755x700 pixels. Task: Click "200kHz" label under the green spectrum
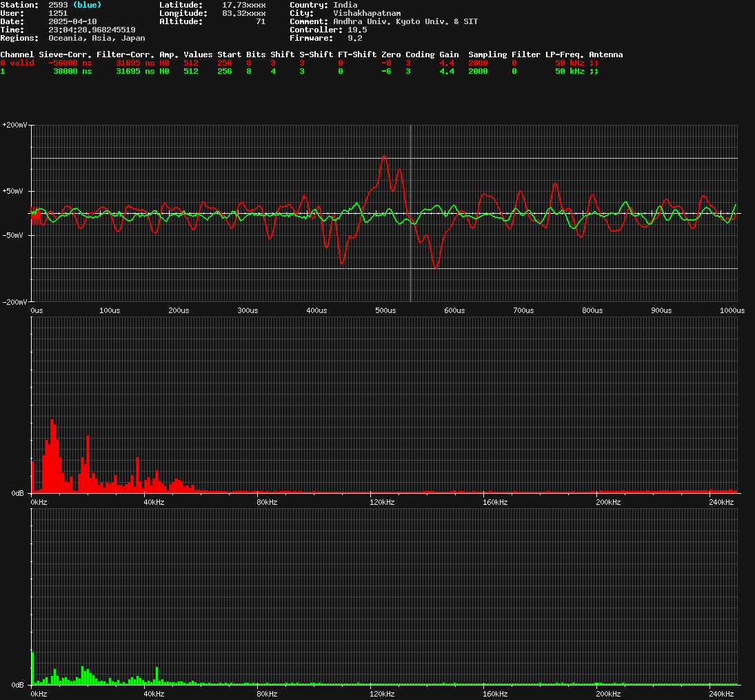pos(608,694)
